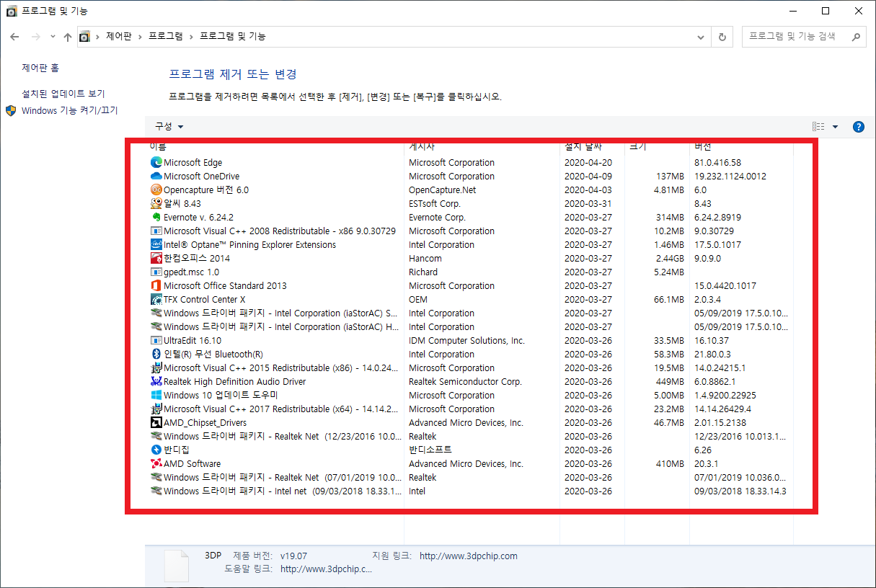The height and width of the screenshot is (588, 876).
Task: Click version 81.0.416.58 cell
Action: (717, 163)
